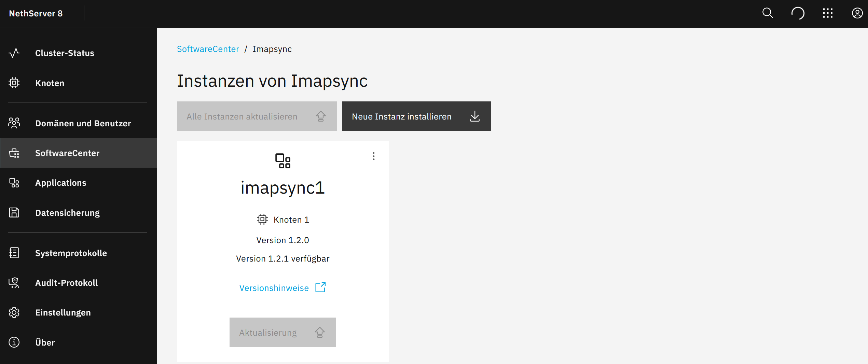Image resolution: width=868 pixels, height=364 pixels.
Task: Open the app launcher grid icon
Action: (827, 13)
